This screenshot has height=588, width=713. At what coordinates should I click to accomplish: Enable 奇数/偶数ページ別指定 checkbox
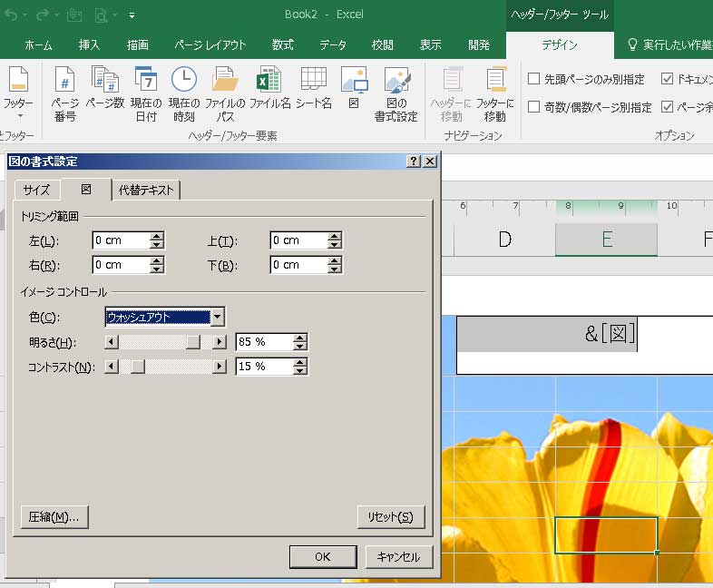[x=534, y=107]
